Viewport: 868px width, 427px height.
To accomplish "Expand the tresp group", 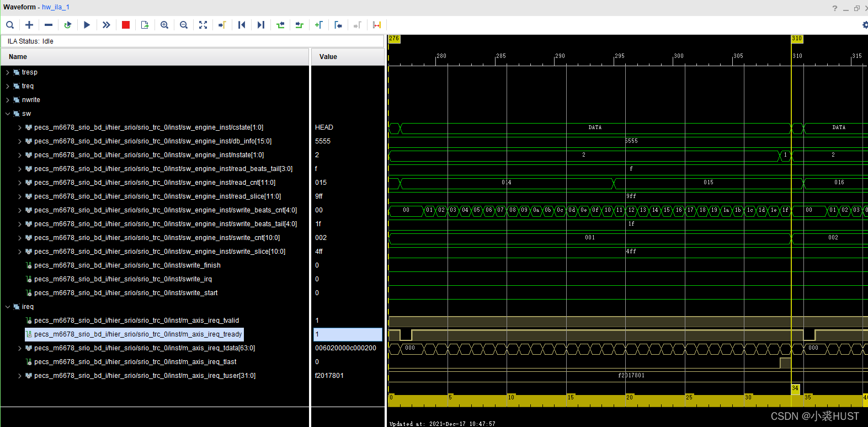I will click(8, 72).
